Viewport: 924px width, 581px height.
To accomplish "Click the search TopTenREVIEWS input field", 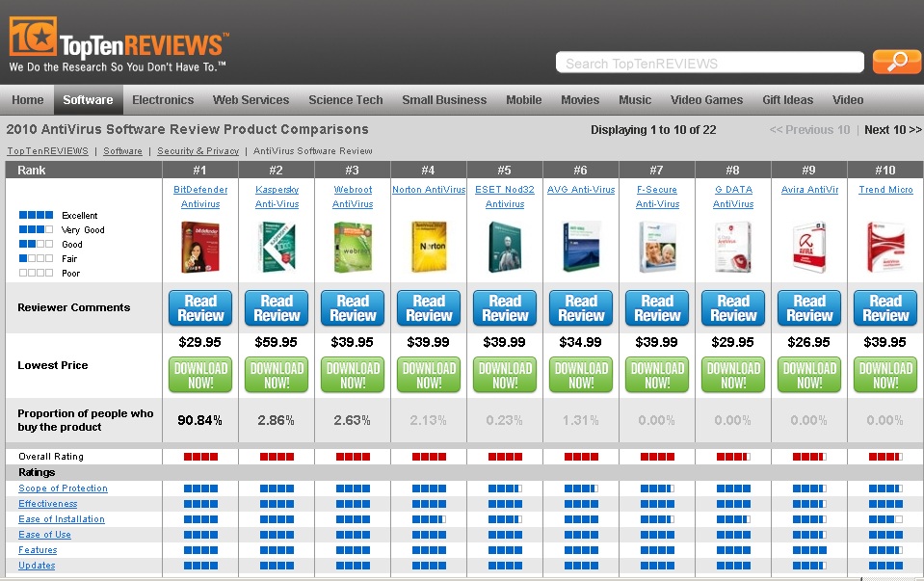I will click(708, 62).
